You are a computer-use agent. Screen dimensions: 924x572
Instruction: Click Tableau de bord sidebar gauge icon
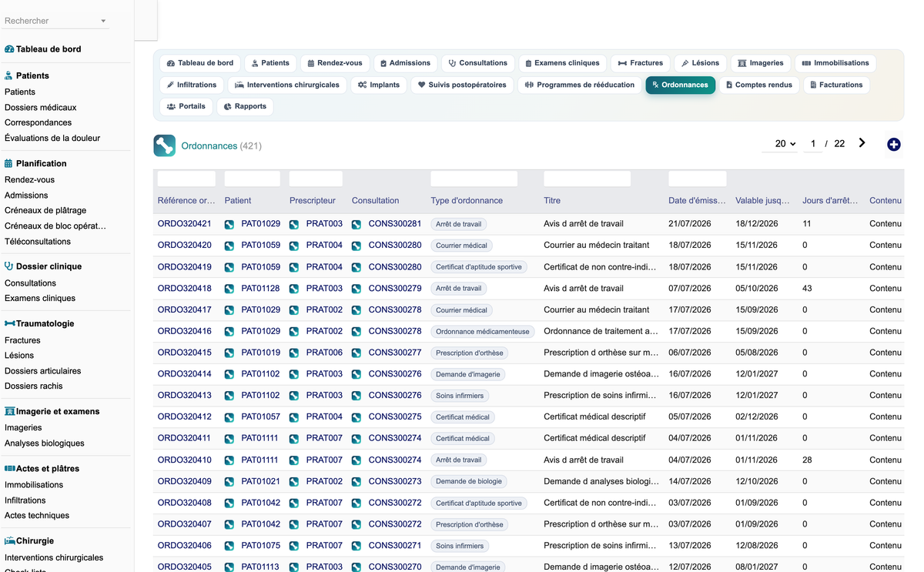(9, 49)
